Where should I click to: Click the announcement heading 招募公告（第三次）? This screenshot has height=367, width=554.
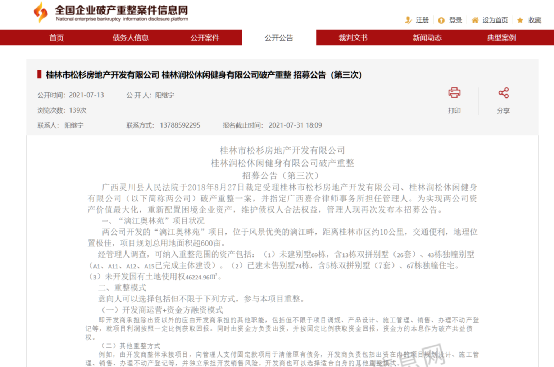(281, 176)
